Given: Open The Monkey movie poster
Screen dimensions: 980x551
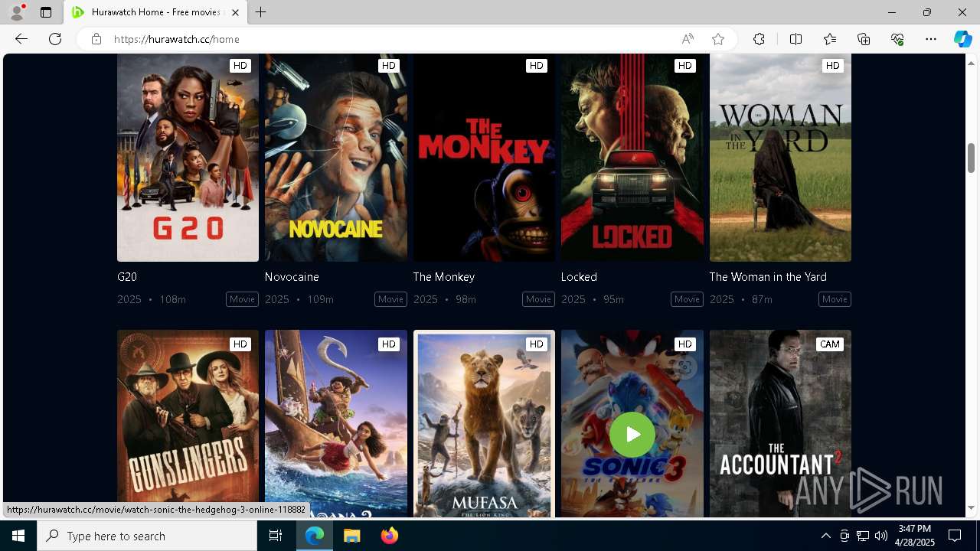Looking at the screenshot, I should pos(484,158).
